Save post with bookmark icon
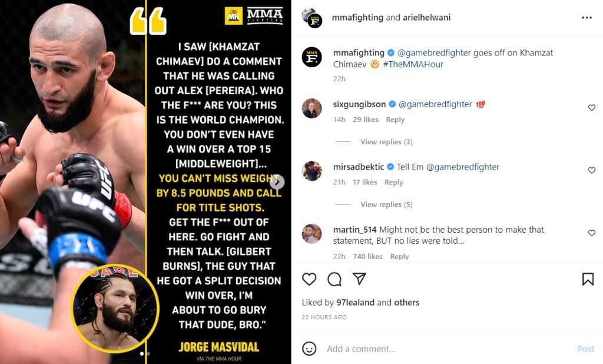Viewport: 603px width, 364px height. [588, 279]
